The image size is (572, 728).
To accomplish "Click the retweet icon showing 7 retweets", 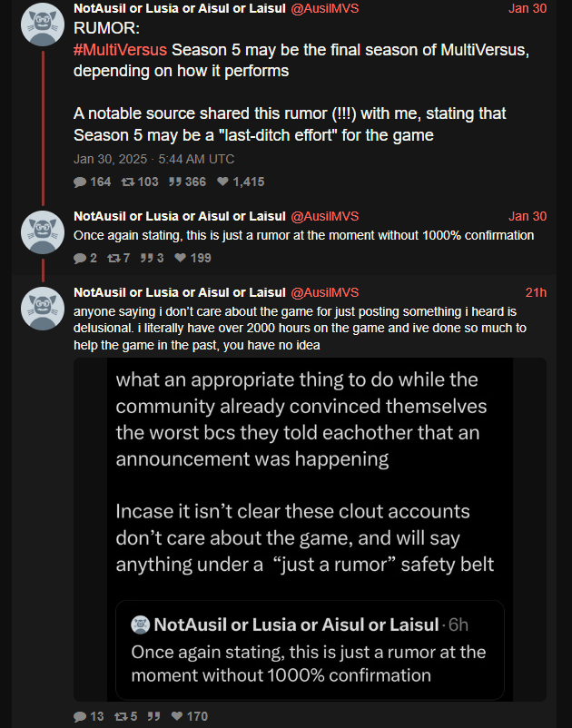I will click(113, 258).
